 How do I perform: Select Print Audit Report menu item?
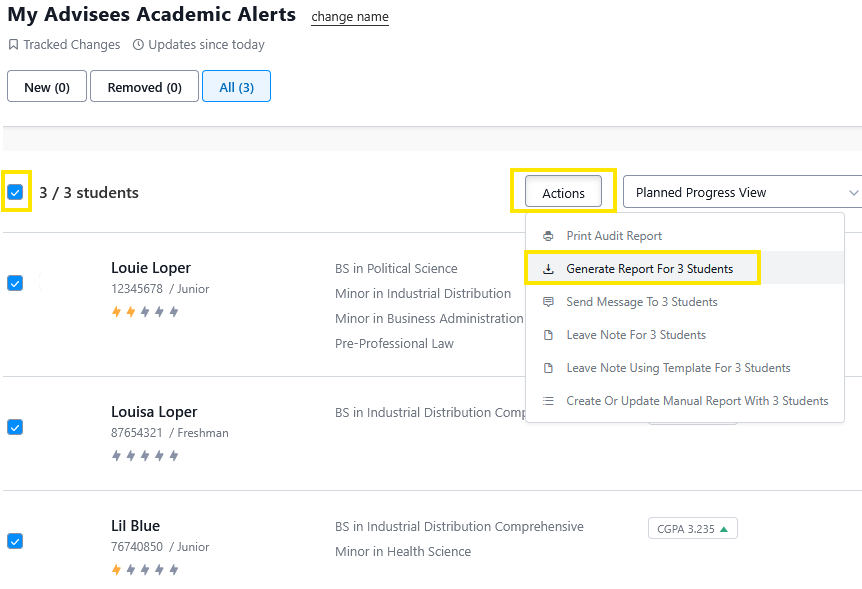click(684, 236)
